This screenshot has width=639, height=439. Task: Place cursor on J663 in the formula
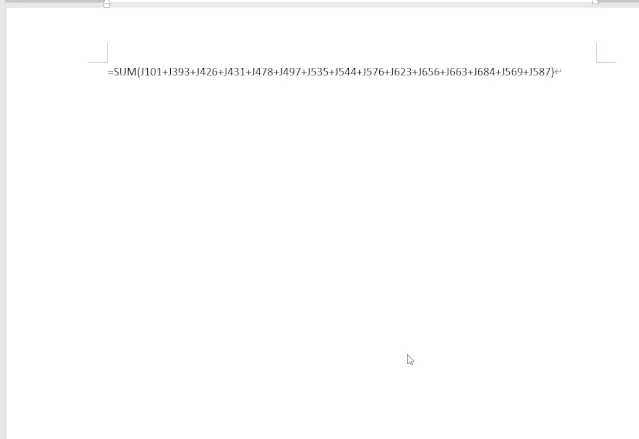coord(456,72)
